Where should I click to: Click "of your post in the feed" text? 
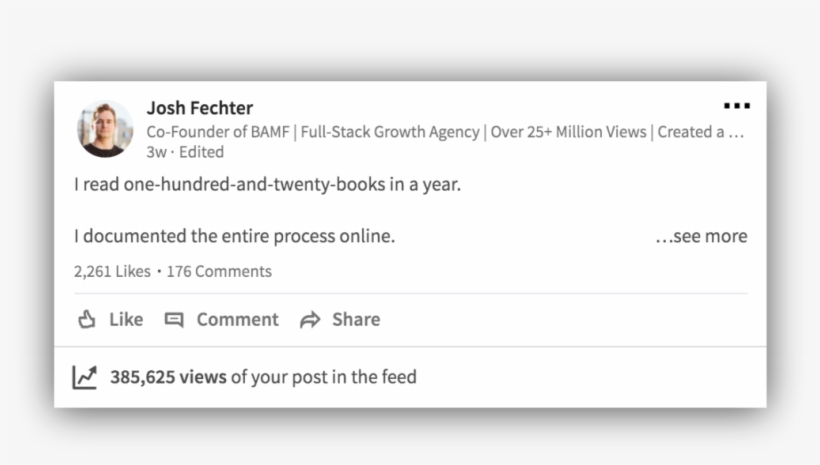tap(323, 377)
